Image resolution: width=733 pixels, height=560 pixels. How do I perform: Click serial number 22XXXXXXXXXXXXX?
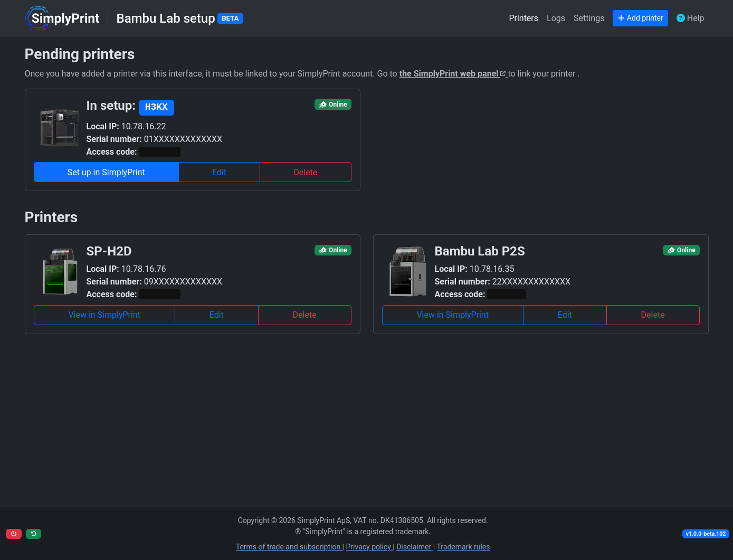(531, 281)
